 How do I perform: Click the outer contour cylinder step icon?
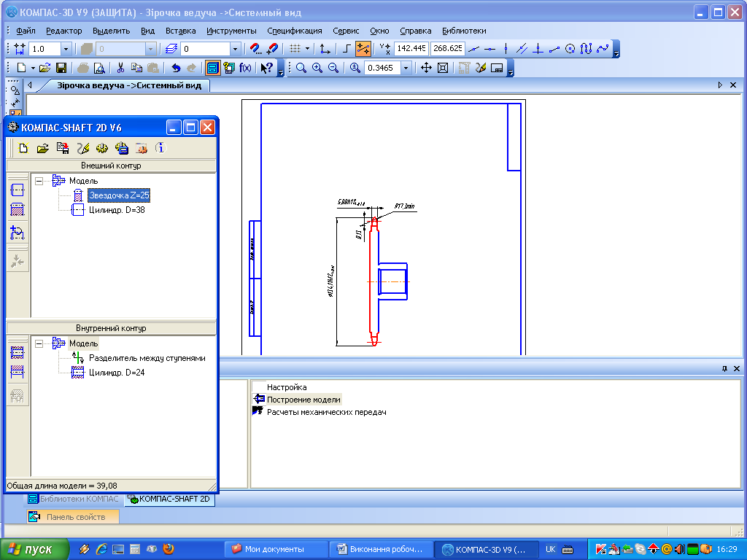[18, 190]
